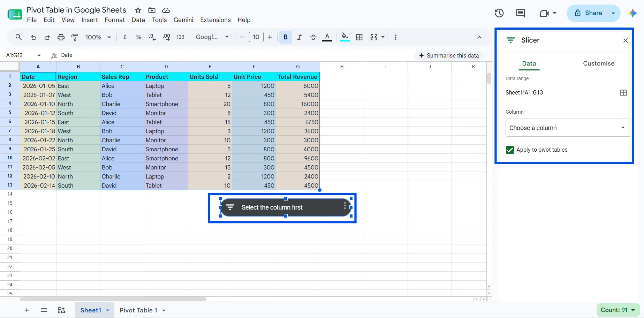Switch to Pivot Table 1 sheet

pos(138,310)
